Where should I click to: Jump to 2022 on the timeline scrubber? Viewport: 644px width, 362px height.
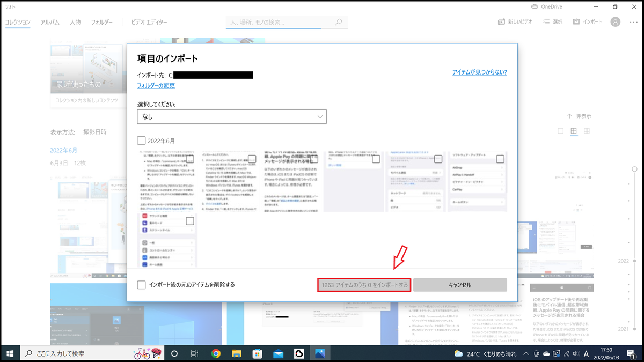[624, 261]
